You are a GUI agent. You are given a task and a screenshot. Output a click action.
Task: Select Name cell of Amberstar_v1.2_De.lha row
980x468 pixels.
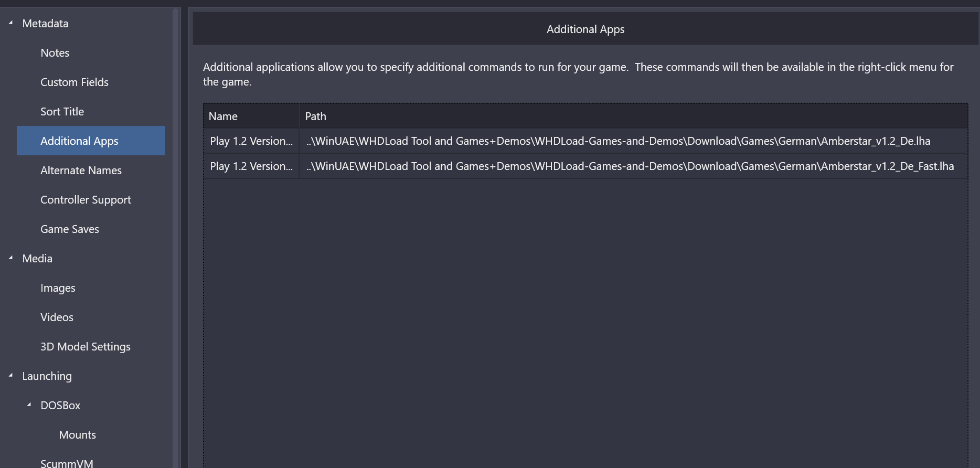tap(251, 141)
